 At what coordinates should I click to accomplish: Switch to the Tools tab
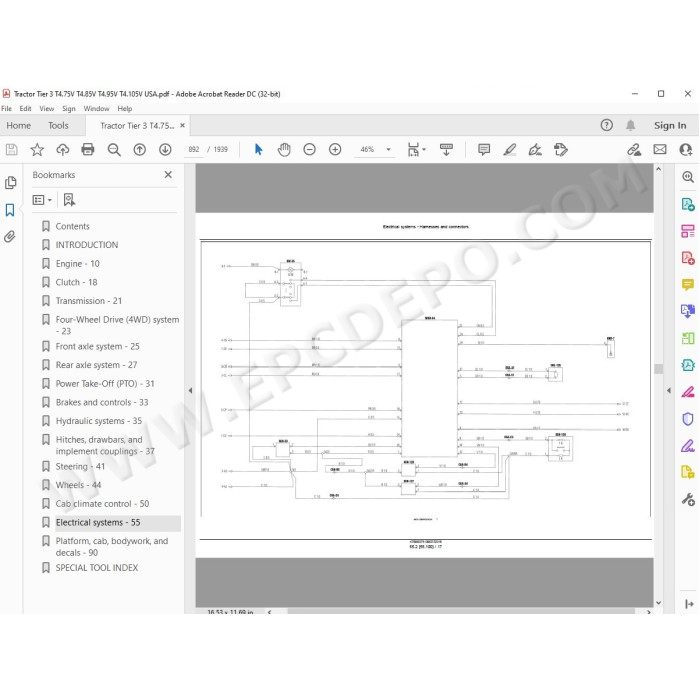[x=58, y=125]
